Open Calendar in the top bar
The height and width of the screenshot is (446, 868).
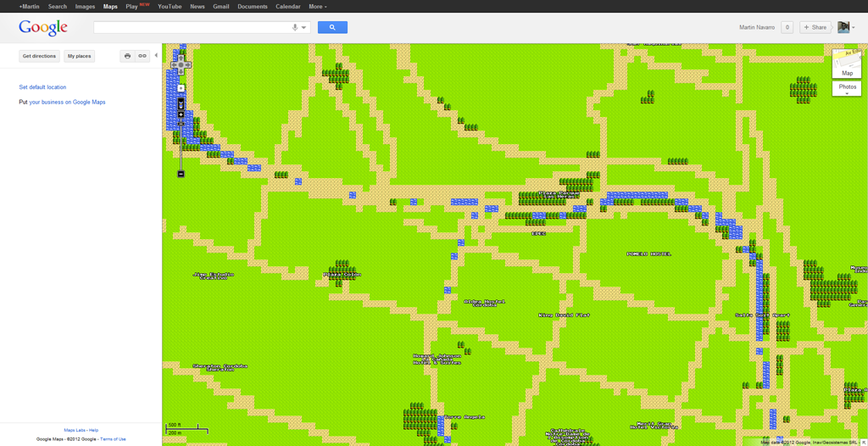point(288,7)
